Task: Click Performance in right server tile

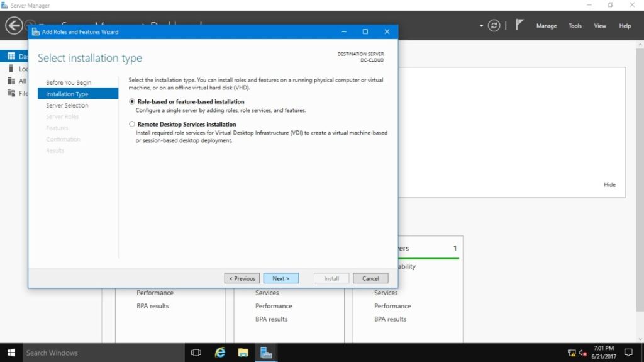Action: (x=392, y=306)
